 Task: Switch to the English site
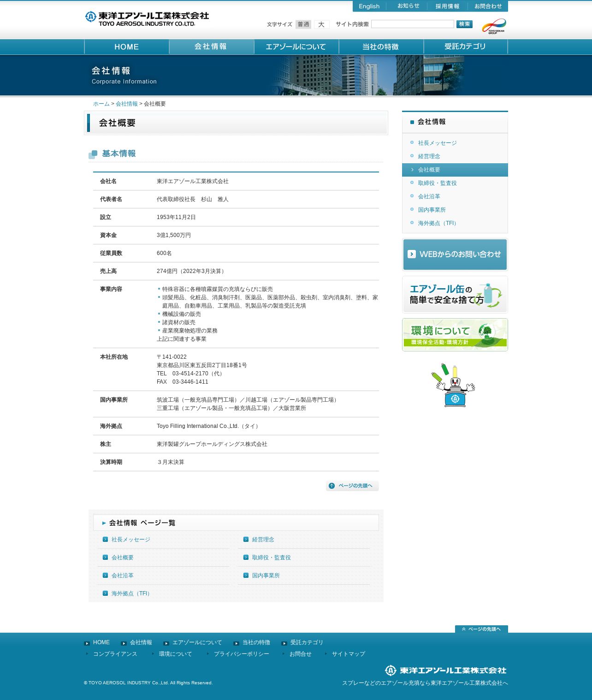(x=369, y=6)
